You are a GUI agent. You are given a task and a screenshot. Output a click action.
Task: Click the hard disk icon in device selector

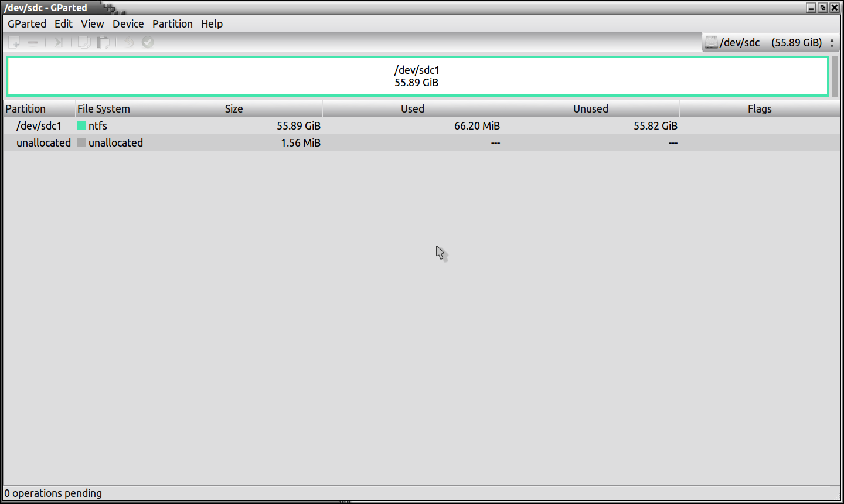tap(711, 42)
